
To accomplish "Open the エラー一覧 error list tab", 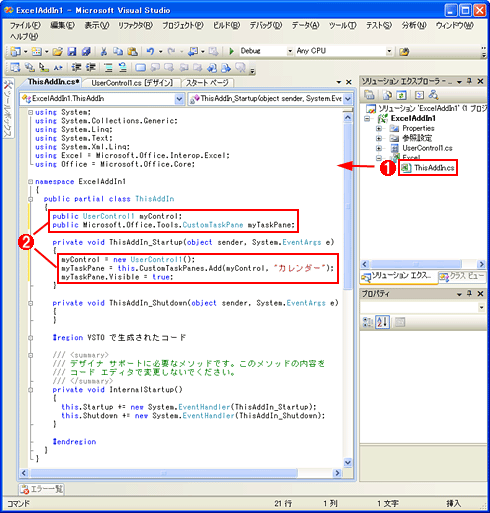I will point(42,489).
